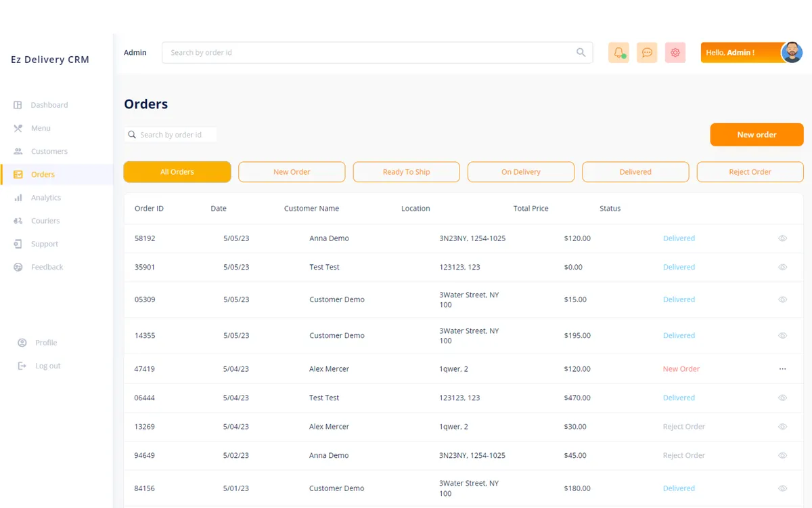Image resolution: width=812 pixels, height=508 pixels.
Task: Click the Couriers sidebar icon
Action: [x=18, y=221]
